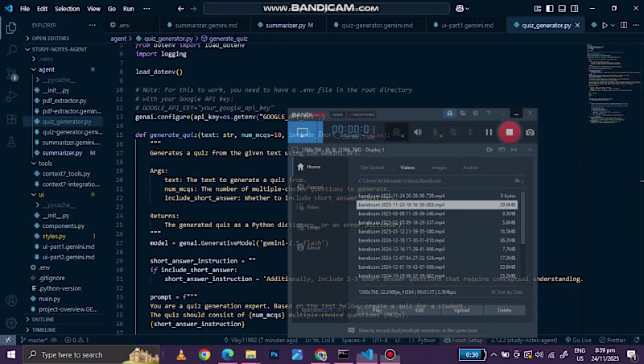Open run options dropdown next to play button

(613, 25)
